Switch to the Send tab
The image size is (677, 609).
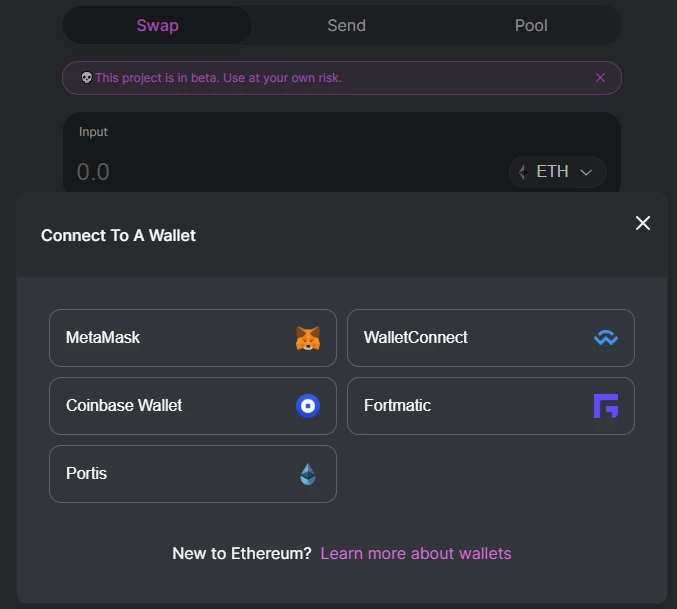pos(346,25)
